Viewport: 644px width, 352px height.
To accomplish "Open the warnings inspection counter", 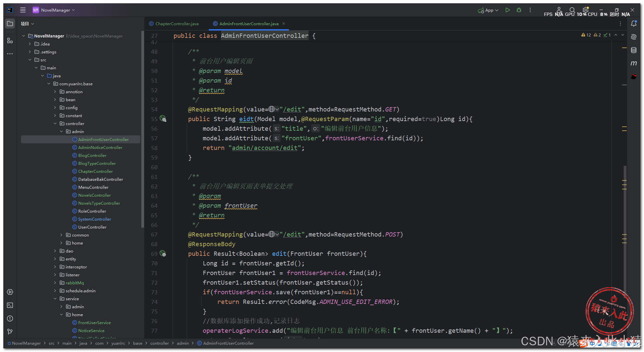I will coord(586,35).
